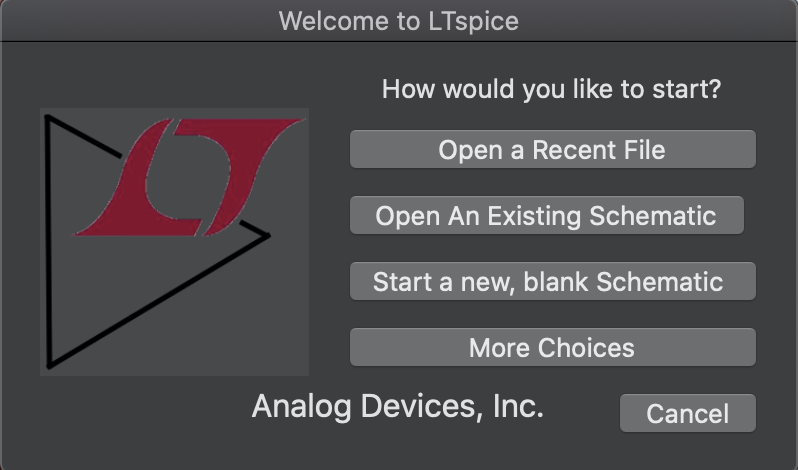
Task: Create a blank schematic via button
Action: [553, 281]
